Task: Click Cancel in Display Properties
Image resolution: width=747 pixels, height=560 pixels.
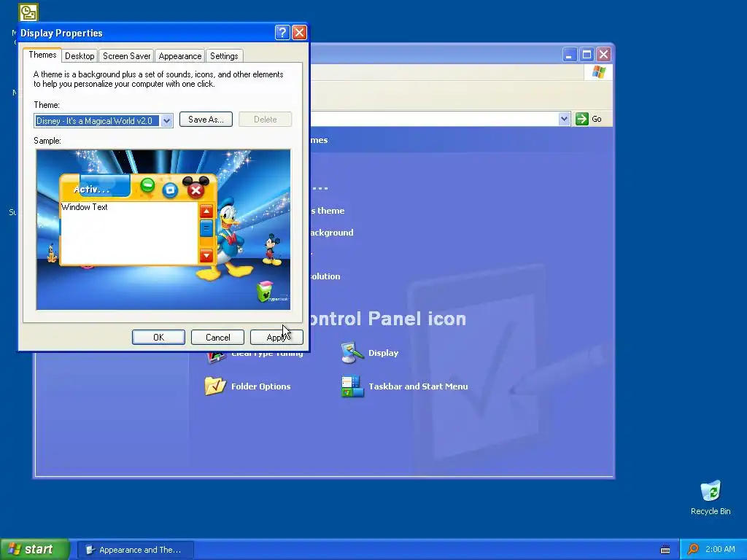Action: tap(217, 337)
